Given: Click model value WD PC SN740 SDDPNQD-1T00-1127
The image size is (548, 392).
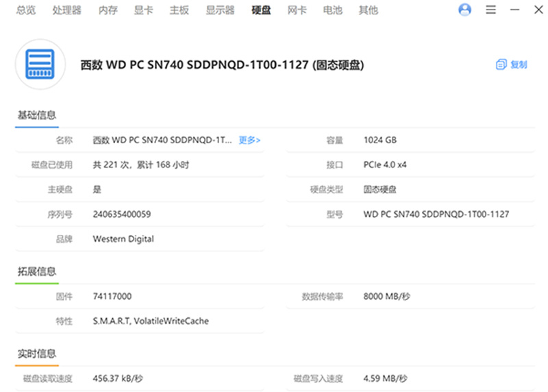Looking at the screenshot, I should (436, 215).
